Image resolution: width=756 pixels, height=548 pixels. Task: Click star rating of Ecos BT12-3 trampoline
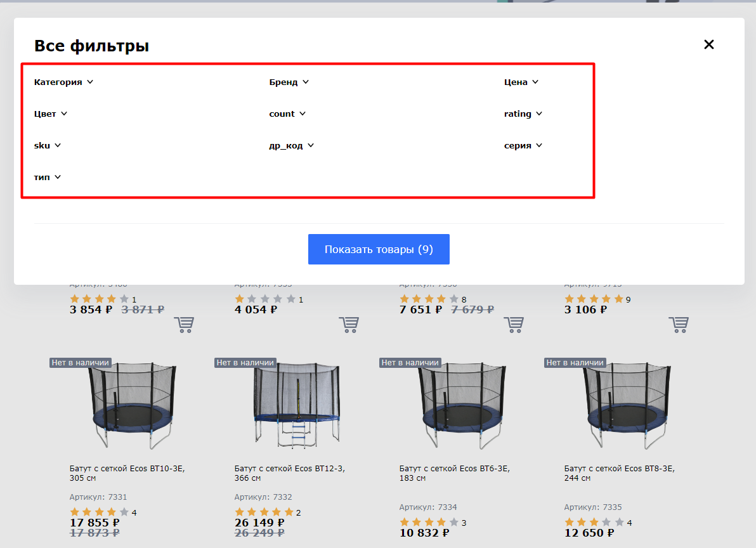[x=264, y=512]
